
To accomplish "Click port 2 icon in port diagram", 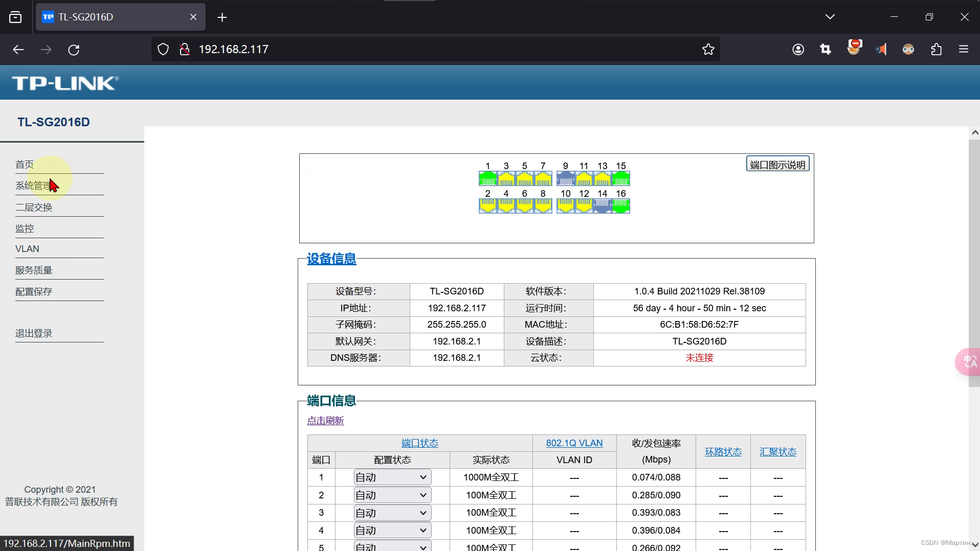I will [487, 206].
